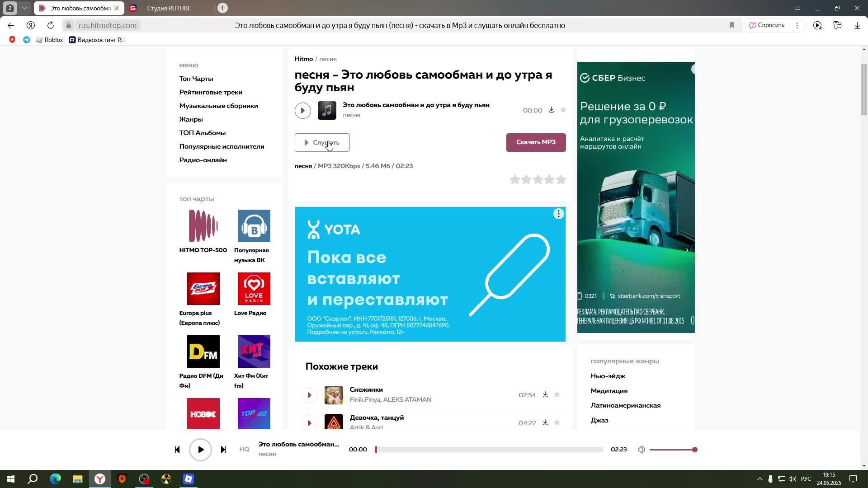Image resolution: width=868 pixels, height=488 pixels.
Task: Play Девочка, танцуй track
Action: pyautogui.click(x=310, y=423)
